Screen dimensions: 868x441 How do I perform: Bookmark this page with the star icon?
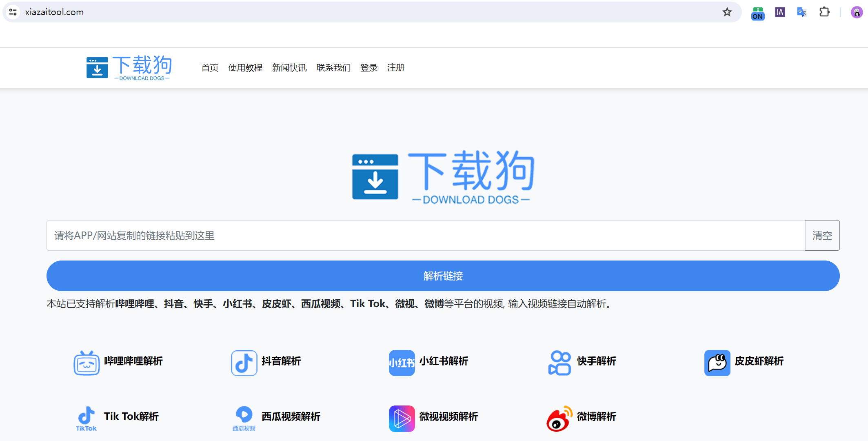(727, 12)
